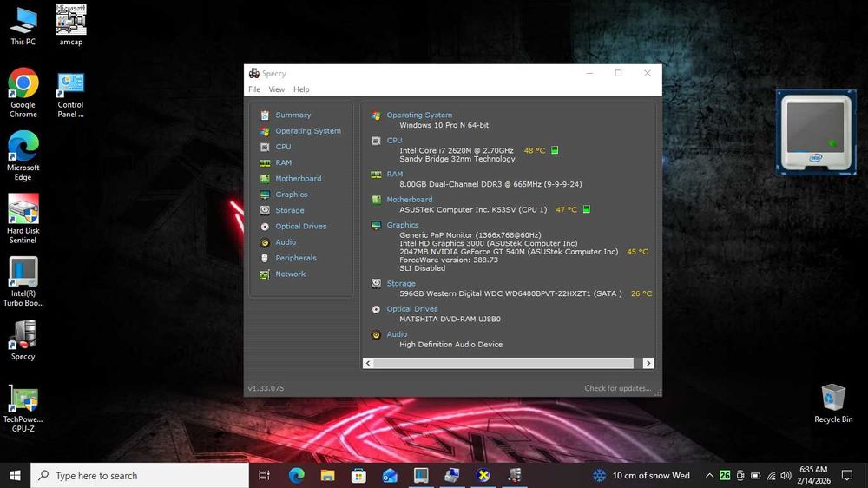Click the Intel Turbo Boost gadget on desktop
This screenshot has height=488, width=868.
click(x=816, y=132)
